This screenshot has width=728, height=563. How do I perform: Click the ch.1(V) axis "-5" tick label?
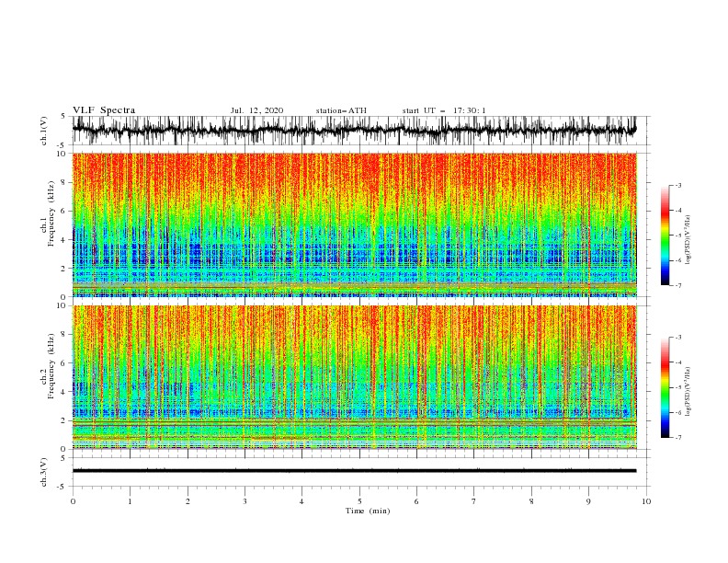(x=63, y=145)
